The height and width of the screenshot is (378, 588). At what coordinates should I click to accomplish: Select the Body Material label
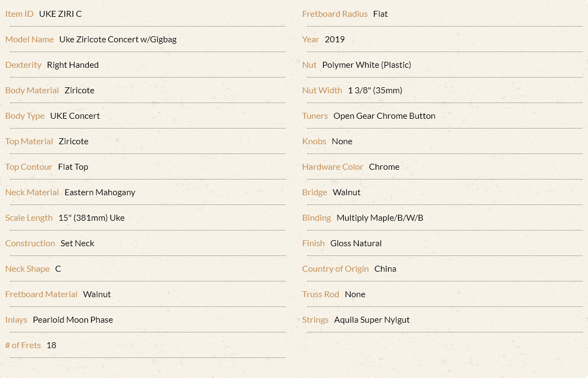[32, 91]
